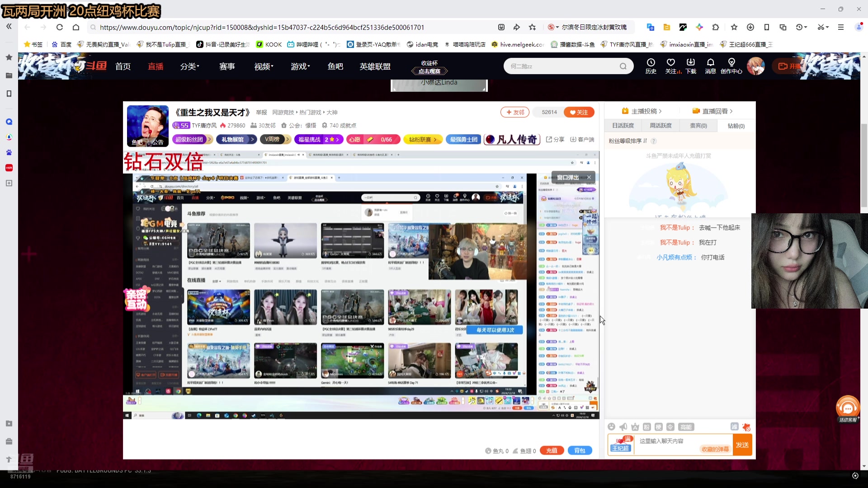Expand the 分类 category dropdown
868x488 pixels.
pyautogui.click(x=190, y=66)
